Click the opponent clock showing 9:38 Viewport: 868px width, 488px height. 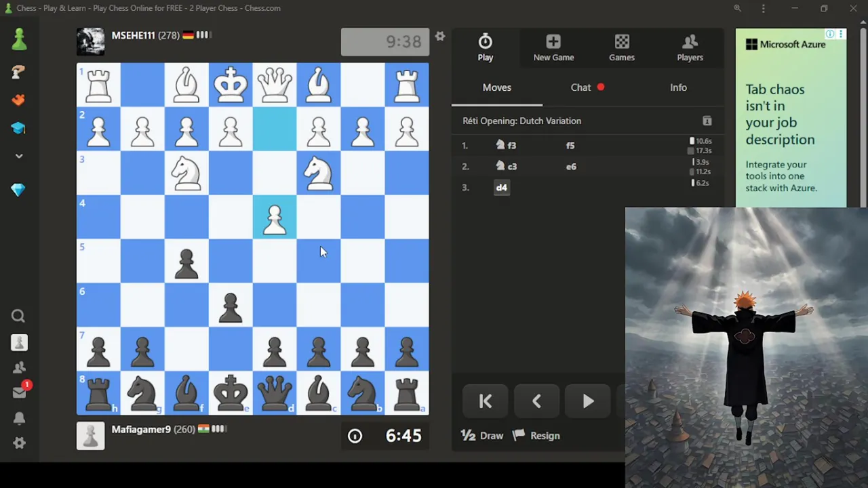[x=385, y=41]
